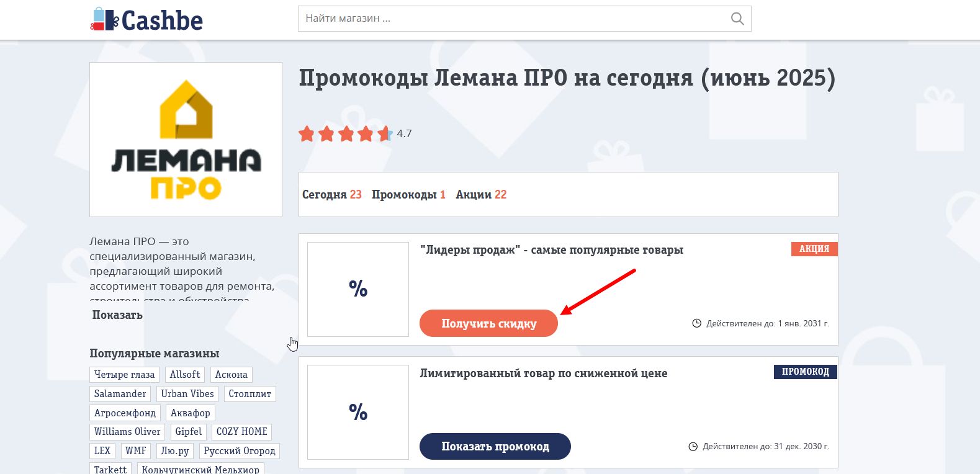Open the WMF store tag

tap(136, 451)
